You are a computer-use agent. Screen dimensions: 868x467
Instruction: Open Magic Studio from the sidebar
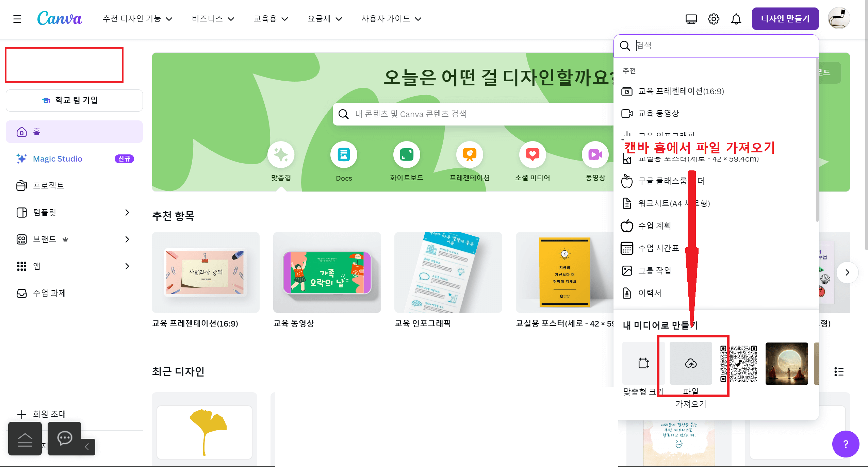click(x=57, y=159)
